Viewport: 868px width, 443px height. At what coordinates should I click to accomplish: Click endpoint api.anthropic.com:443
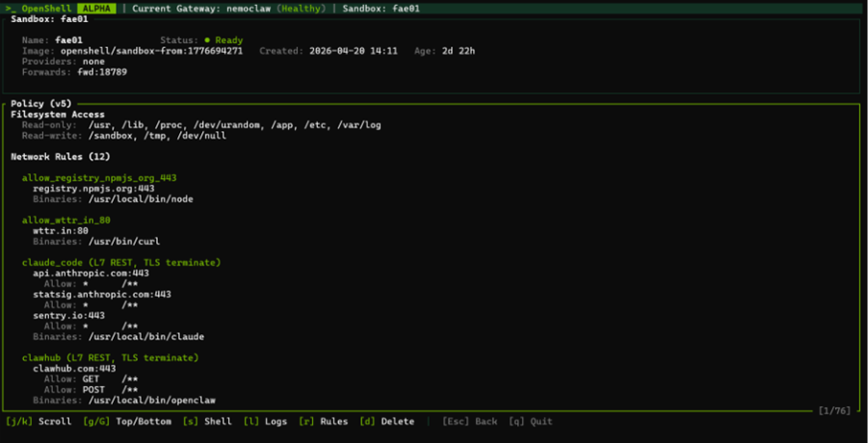(x=91, y=274)
